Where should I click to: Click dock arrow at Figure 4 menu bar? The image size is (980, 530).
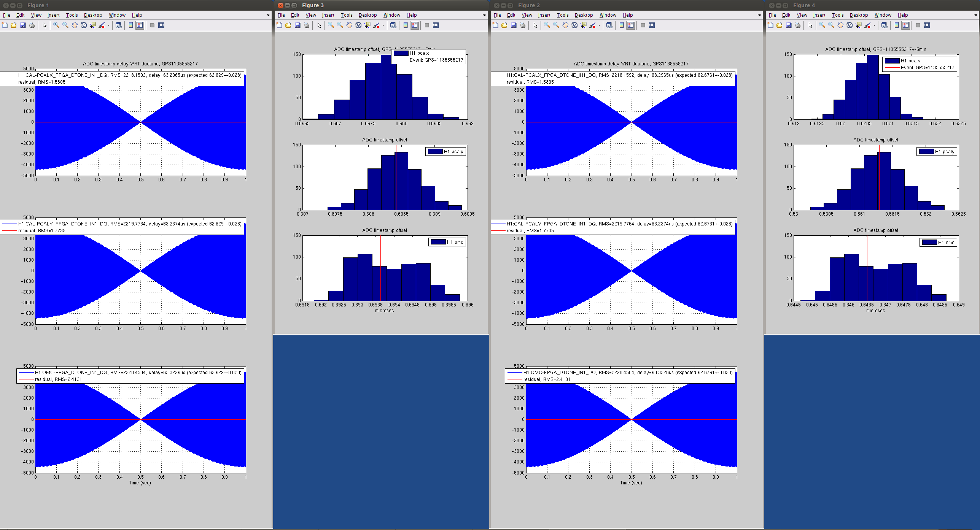coord(975,15)
